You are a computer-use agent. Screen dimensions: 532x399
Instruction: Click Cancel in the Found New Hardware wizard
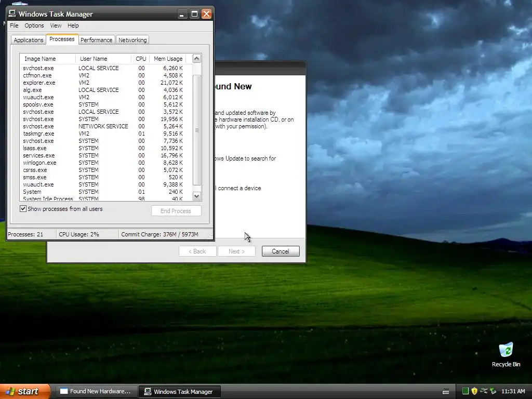[x=281, y=251]
